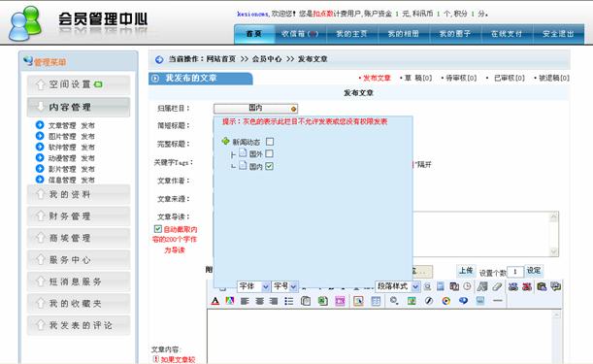Click the monitor icon in editor toolbar

click(x=480, y=301)
